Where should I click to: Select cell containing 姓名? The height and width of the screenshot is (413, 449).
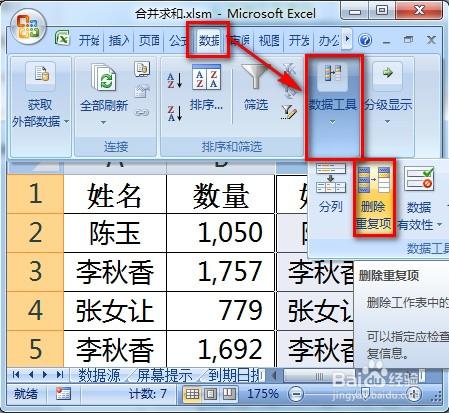tap(115, 194)
